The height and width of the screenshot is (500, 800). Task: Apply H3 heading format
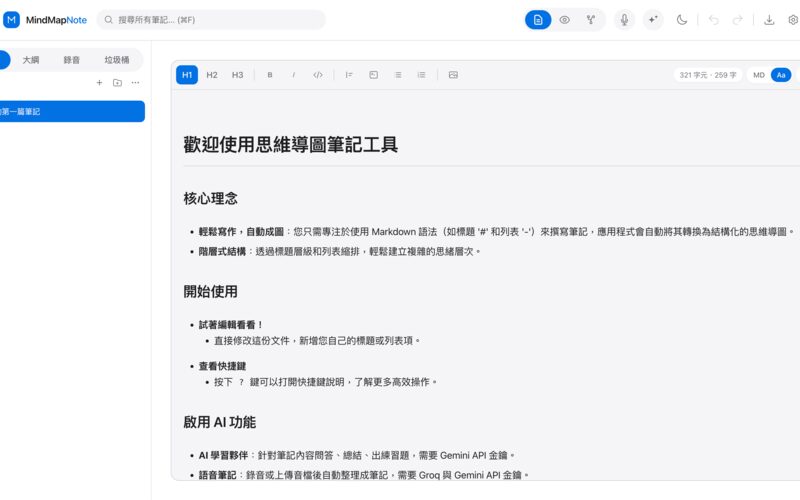coord(237,75)
